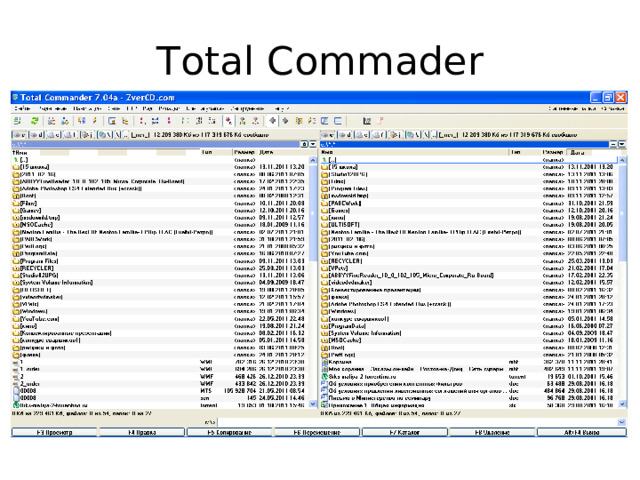
Task: Select drive d in left panel drive bar
Action: click(x=37, y=135)
